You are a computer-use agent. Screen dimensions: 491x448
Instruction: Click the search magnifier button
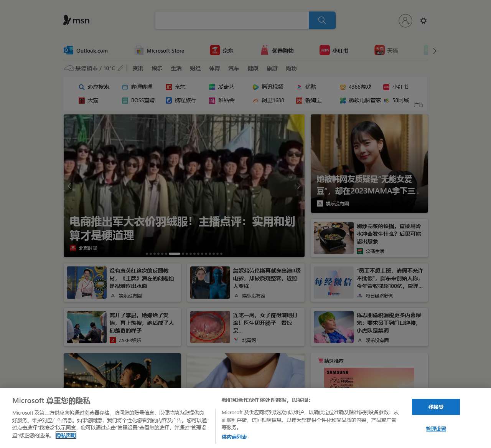pos(322,20)
